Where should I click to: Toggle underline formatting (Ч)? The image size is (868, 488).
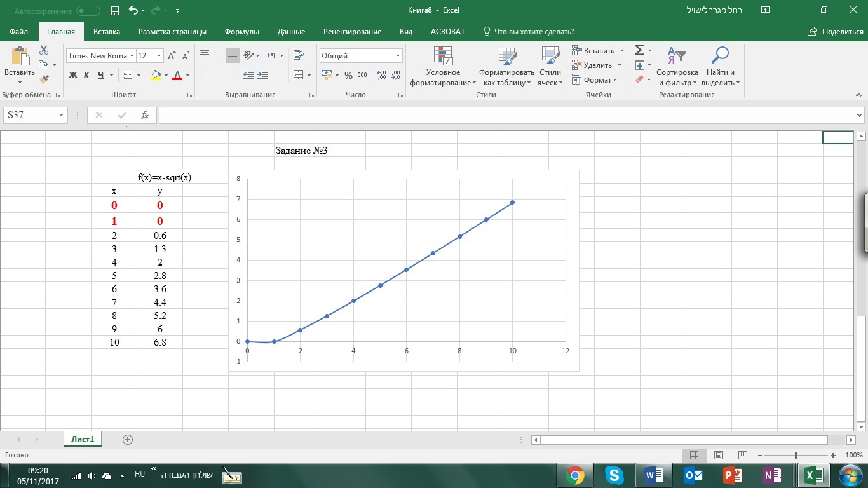[x=100, y=75]
